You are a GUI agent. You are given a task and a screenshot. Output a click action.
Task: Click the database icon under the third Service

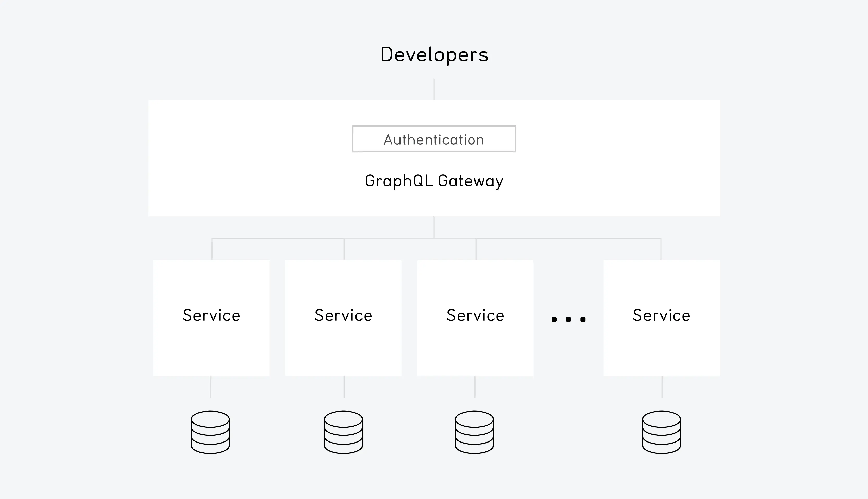click(x=474, y=432)
